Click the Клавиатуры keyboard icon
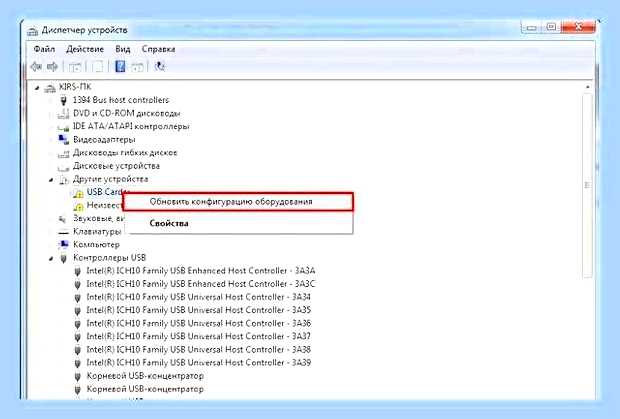This screenshot has width=620, height=419. tap(63, 232)
